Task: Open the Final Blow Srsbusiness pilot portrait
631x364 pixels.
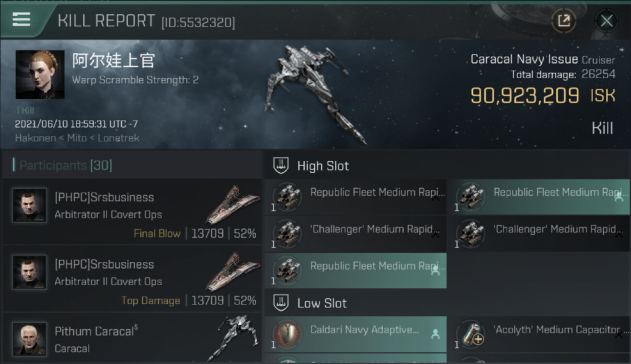Action: click(x=30, y=205)
